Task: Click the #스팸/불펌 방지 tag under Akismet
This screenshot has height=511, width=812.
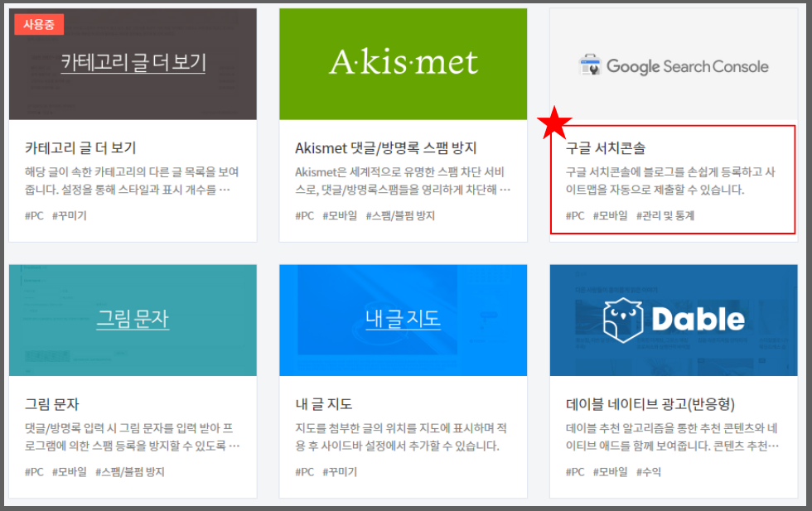Action: click(x=400, y=215)
